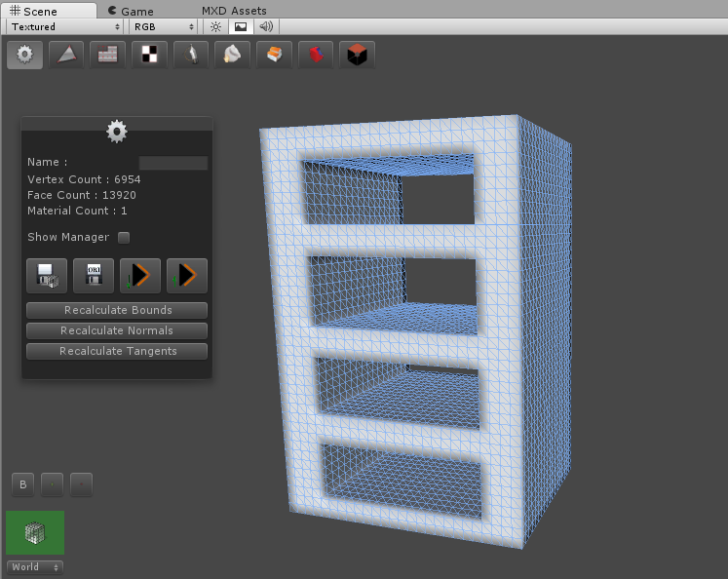This screenshot has width=728, height=579.
Task: Switch to the Game tab
Action: [132, 11]
